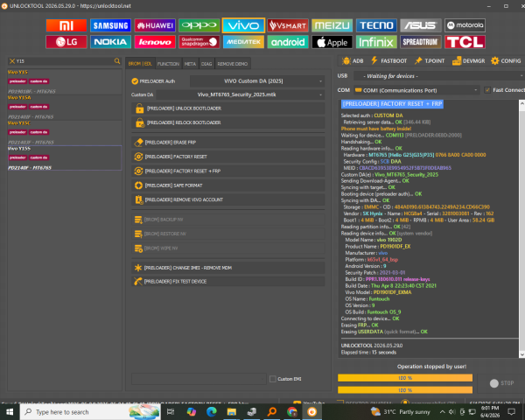Open Microsoft Edge from taskbar

[x=211, y=411]
